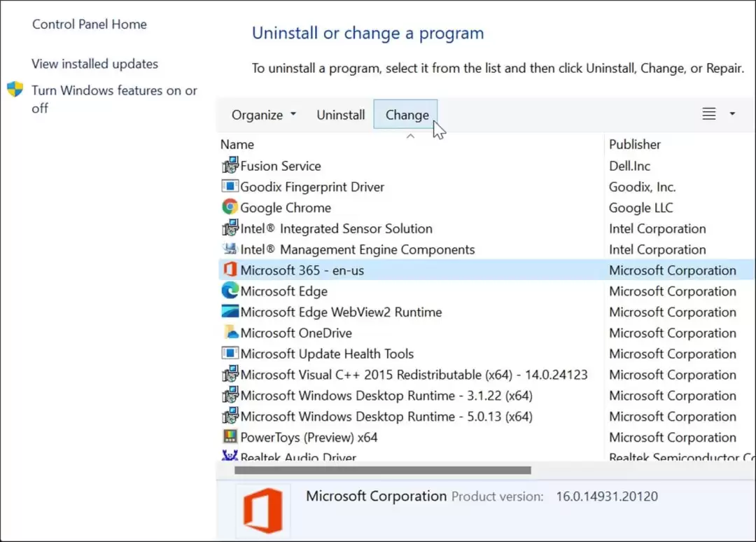Screen dimensions: 756x542
Task: Click the Change button
Action: [405, 115]
